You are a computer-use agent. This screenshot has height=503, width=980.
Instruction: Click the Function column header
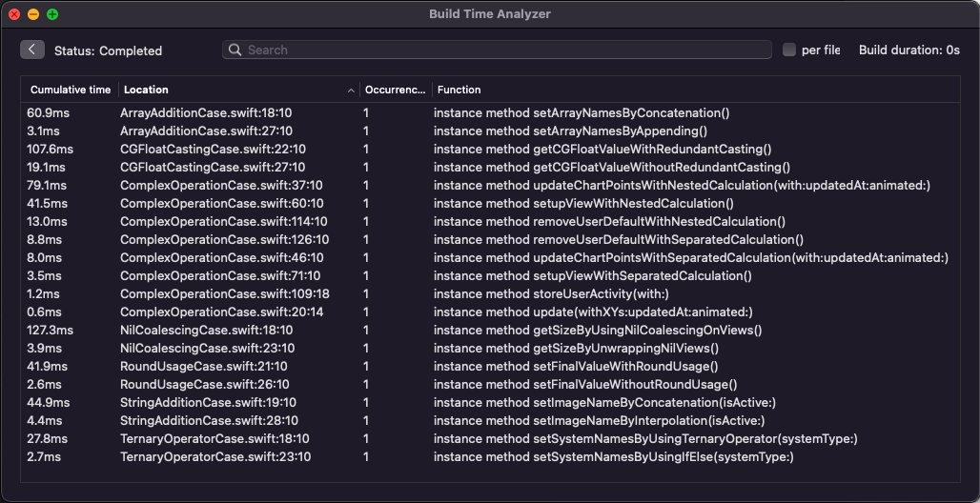[x=459, y=91]
